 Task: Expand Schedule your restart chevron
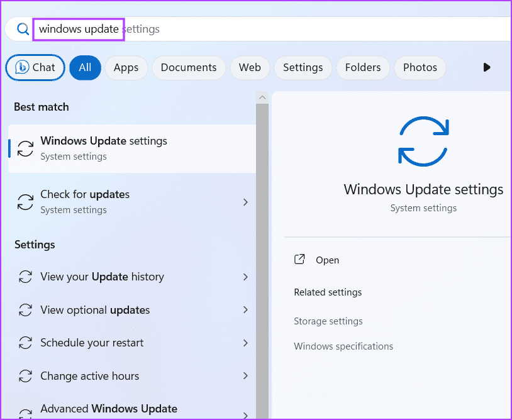click(245, 343)
